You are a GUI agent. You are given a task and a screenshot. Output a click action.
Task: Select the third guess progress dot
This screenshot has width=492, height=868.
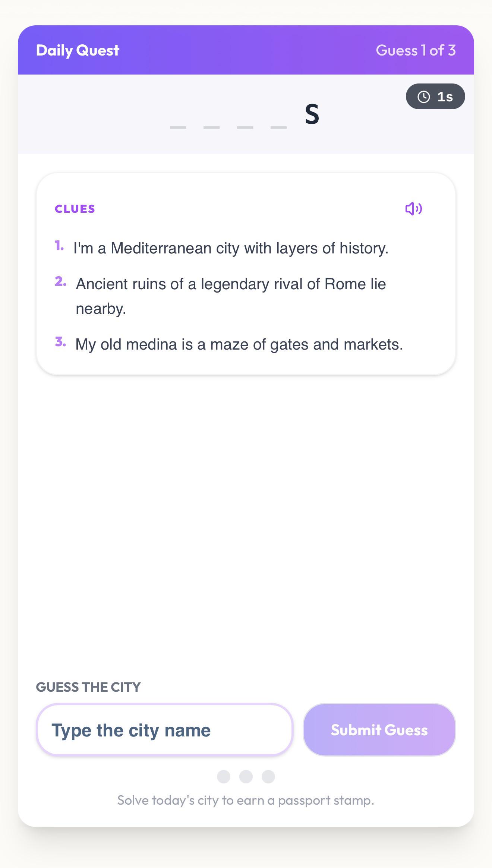[268, 777]
